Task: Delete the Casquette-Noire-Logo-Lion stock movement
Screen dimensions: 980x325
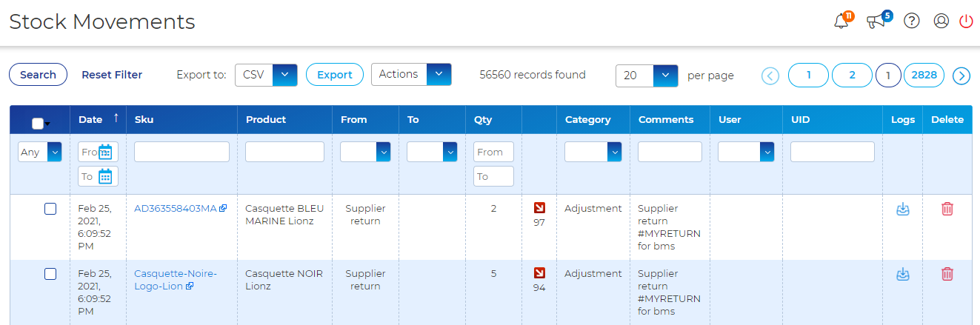Action: [x=947, y=275]
